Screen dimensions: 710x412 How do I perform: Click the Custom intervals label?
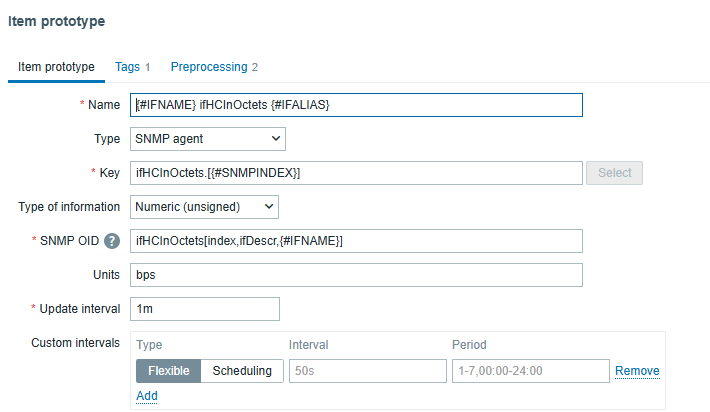69,343
